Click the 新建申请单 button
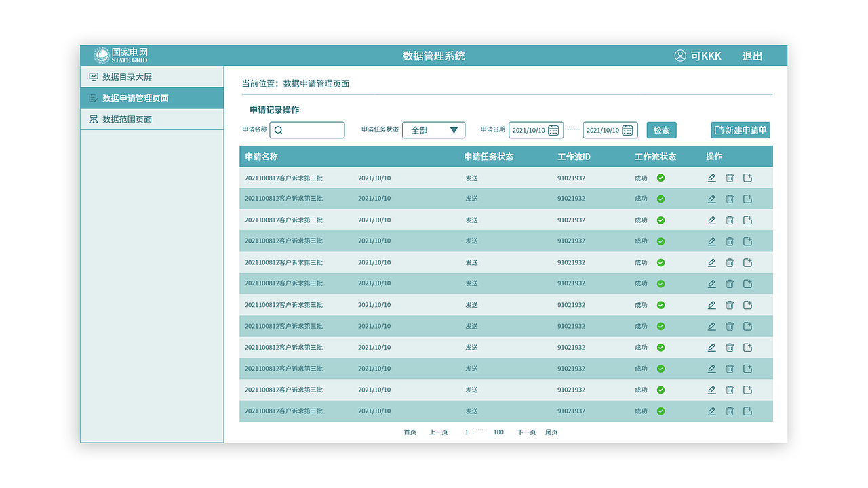This screenshot has height=488, width=868. [x=741, y=130]
